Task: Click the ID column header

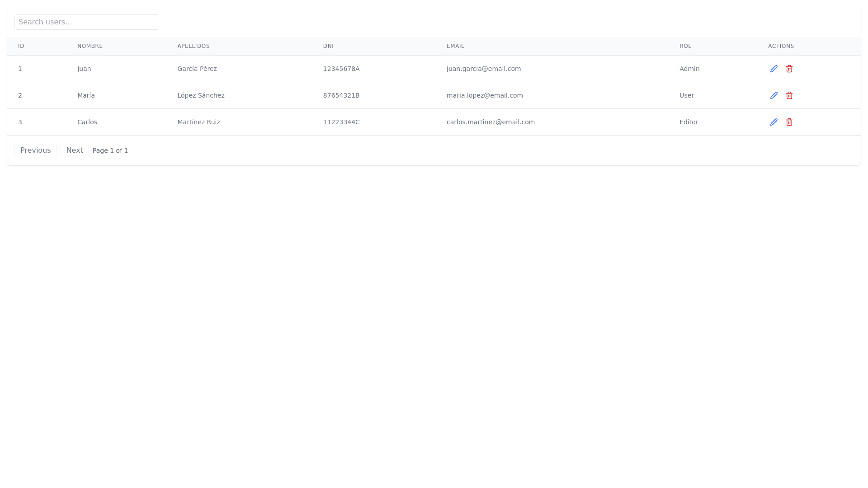Action: pos(21,46)
